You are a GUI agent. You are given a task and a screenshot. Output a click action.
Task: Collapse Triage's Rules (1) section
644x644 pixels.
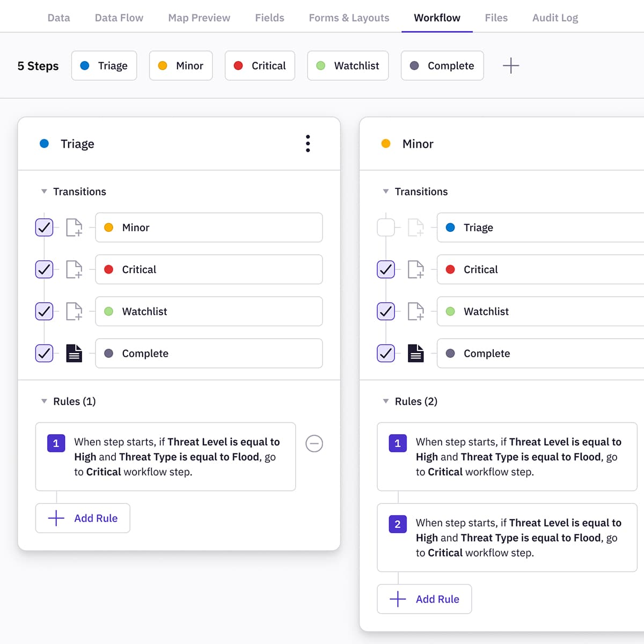tap(45, 401)
